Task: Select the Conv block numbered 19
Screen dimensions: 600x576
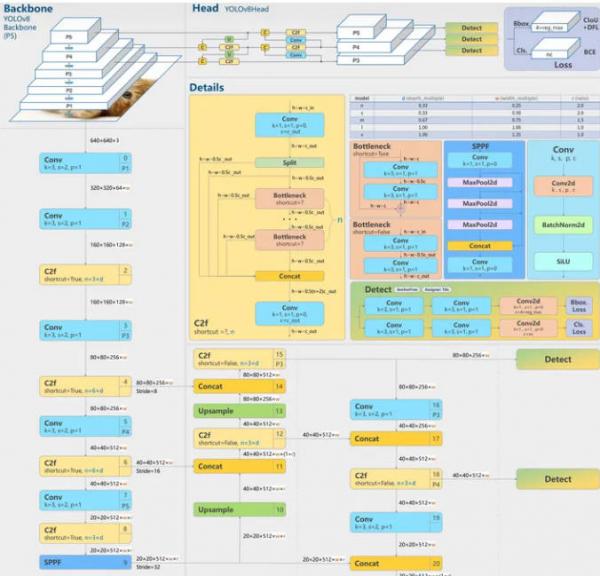Action: coord(396,522)
